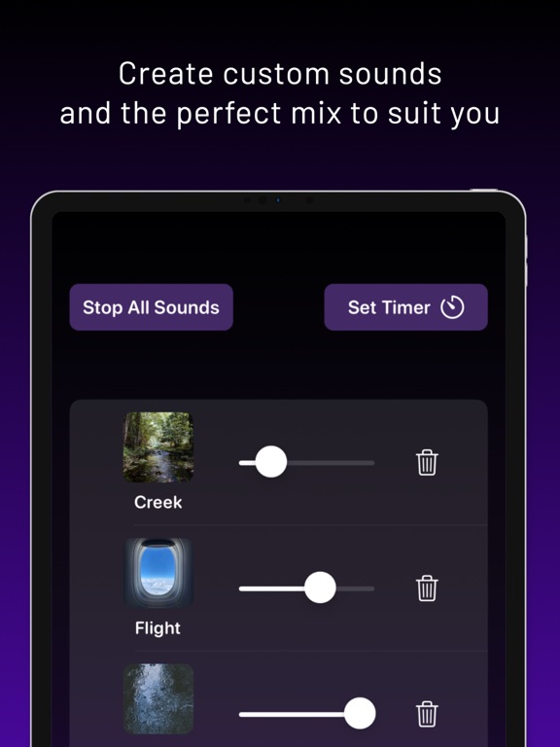
Task: Click the filled part of the rain volume track
Action: (x=292, y=715)
